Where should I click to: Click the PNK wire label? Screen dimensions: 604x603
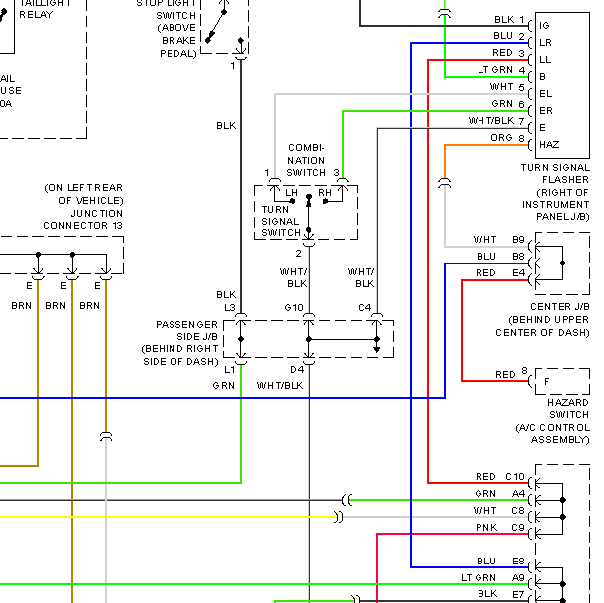487,528
